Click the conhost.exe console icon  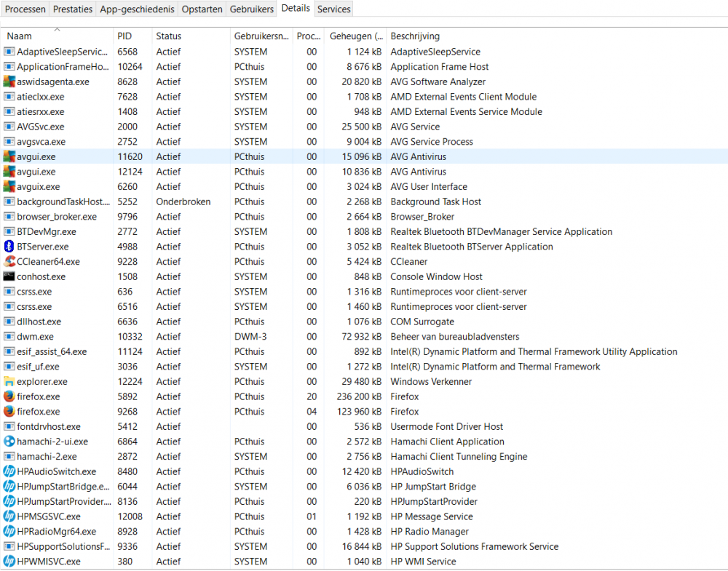coord(9,276)
